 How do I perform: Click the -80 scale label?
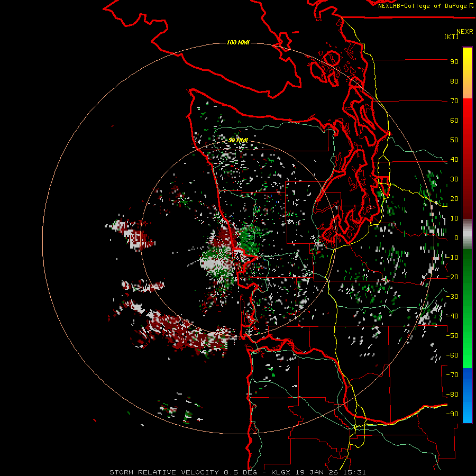(452, 395)
